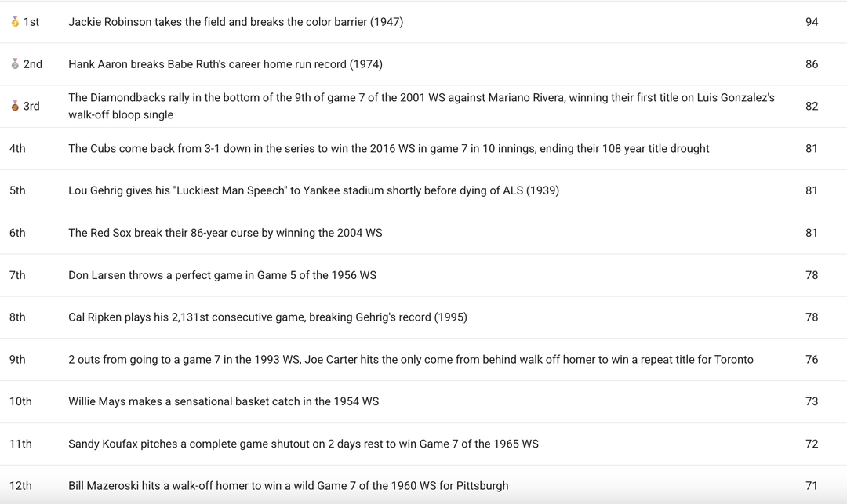Click the silver medal icon beside 2nd
847x504 pixels.
[15, 64]
